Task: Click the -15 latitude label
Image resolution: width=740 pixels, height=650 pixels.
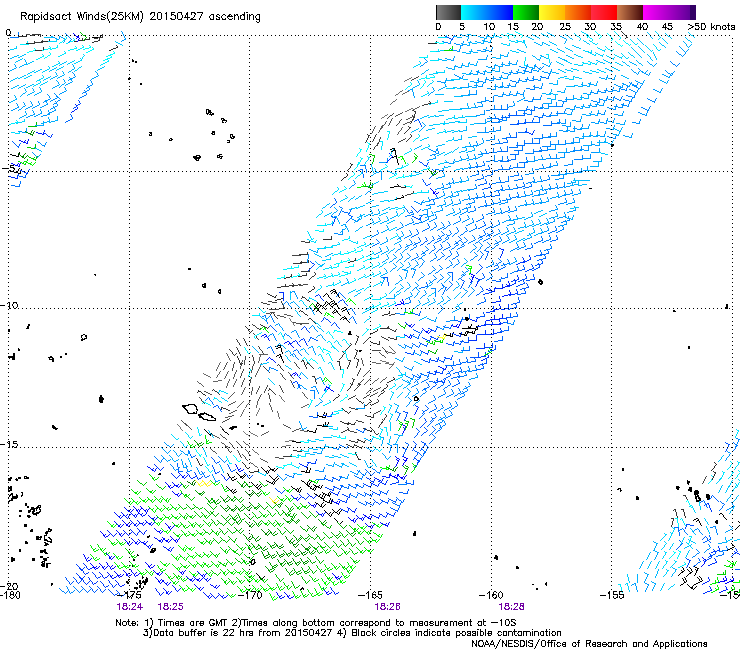Action: coord(9,445)
